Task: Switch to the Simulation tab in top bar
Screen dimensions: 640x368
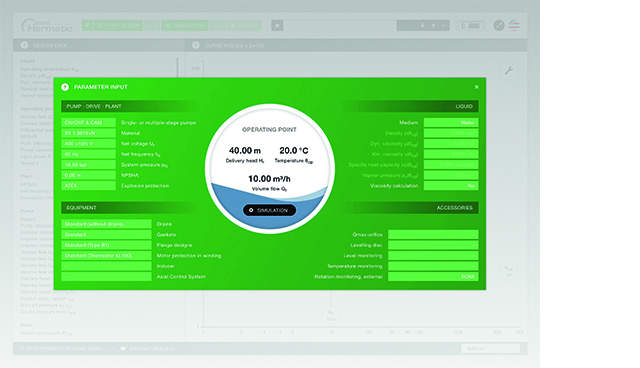Action: click(185, 26)
